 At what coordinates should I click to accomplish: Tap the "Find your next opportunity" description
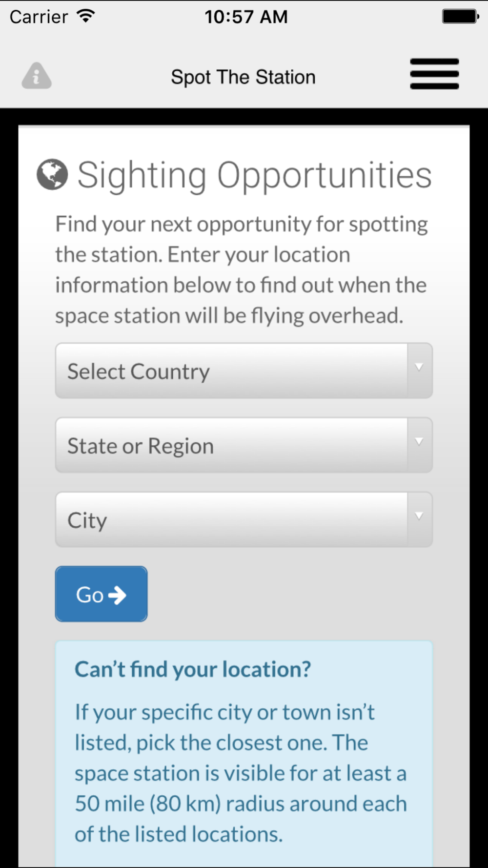[241, 269]
